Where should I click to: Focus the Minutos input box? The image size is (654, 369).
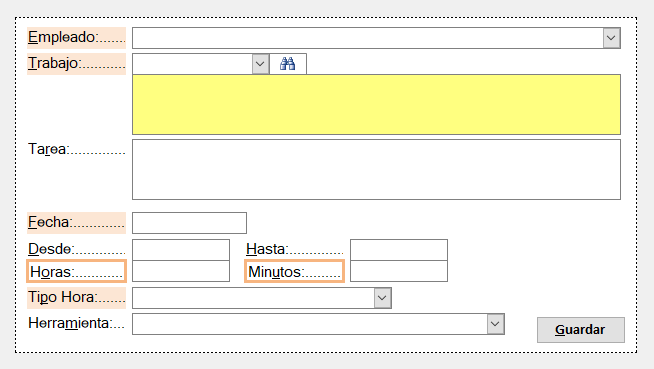[399, 271]
